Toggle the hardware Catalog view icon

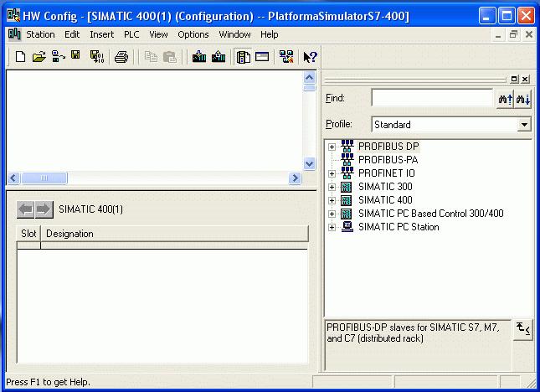click(243, 56)
